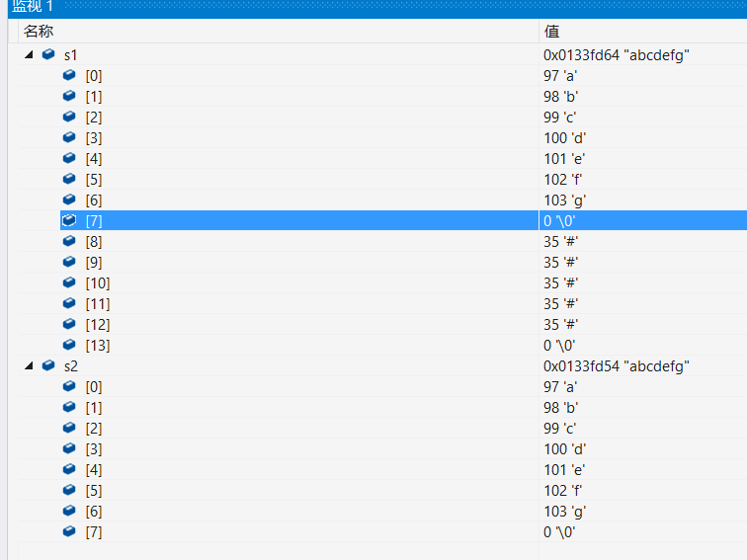Viewport: 747px width, 560px height.
Task: Select s1 [8] value 35 '#'
Action: click(560, 242)
